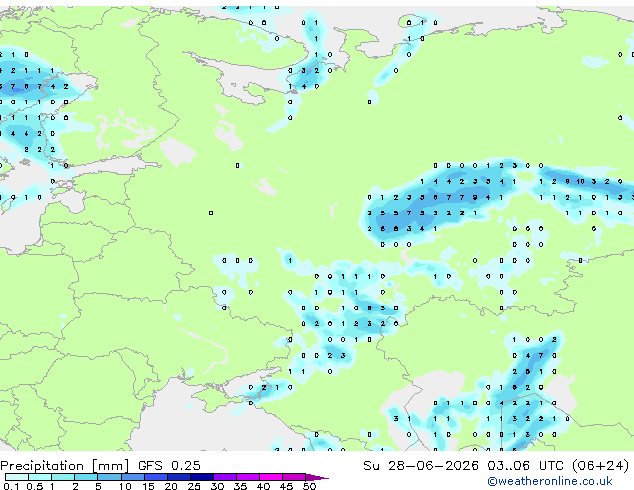This screenshot has height=490, width=634.
Task: Click the '03..06 UTC' time label
Action: pyautogui.click(x=526, y=466)
